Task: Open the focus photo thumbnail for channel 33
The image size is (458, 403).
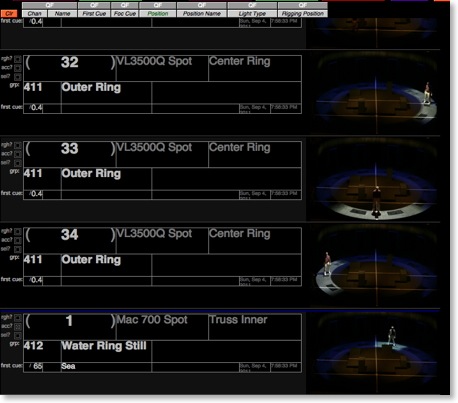Action: pyautogui.click(x=377, y=179)
